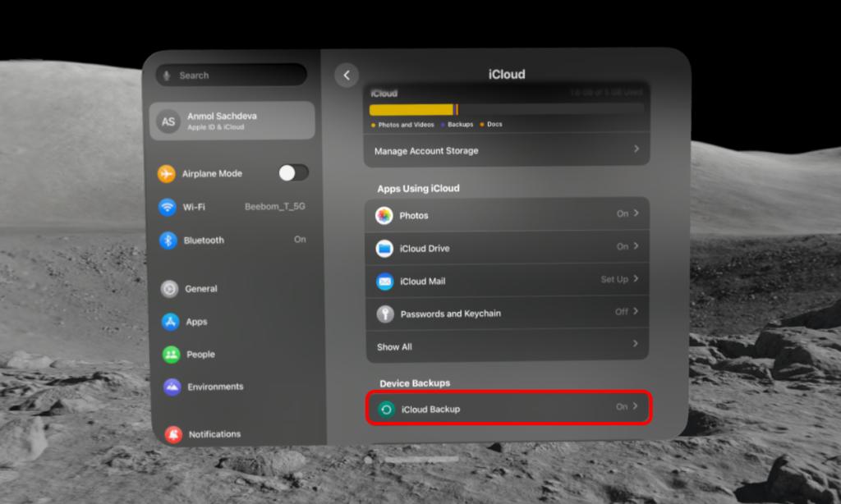The width and height of the screenshot is (841, 504).
Task: Open the Environments settings item
Action: pos(237,387)
